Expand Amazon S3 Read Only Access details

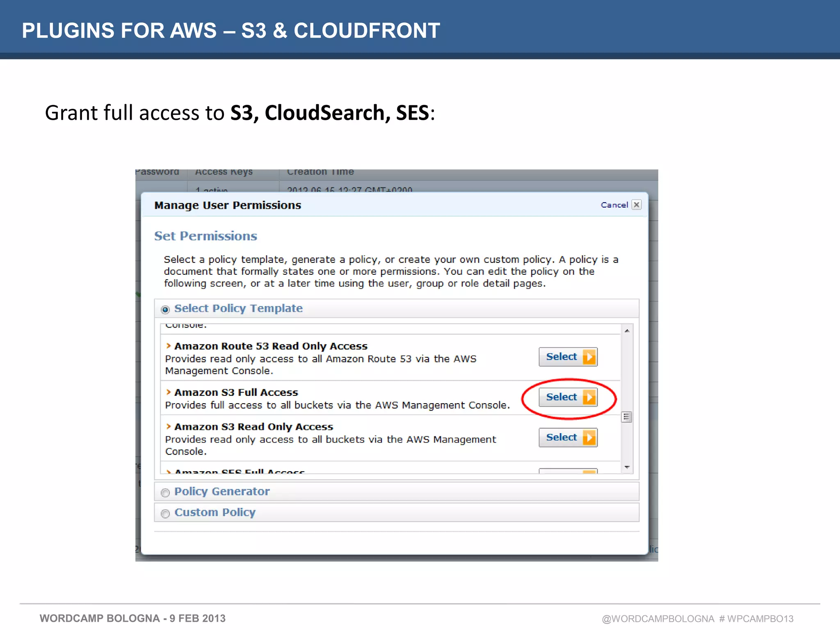coord(168,427)
